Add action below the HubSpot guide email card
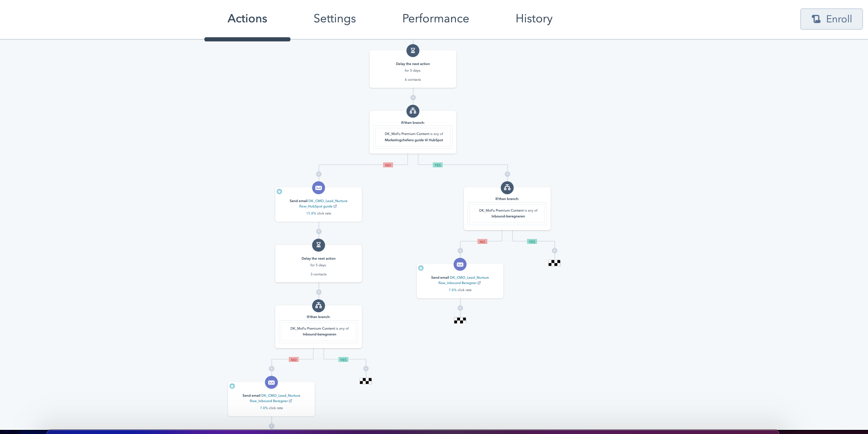Image resolution: width=868 pixels, height=434 pixels. [319, 231]
